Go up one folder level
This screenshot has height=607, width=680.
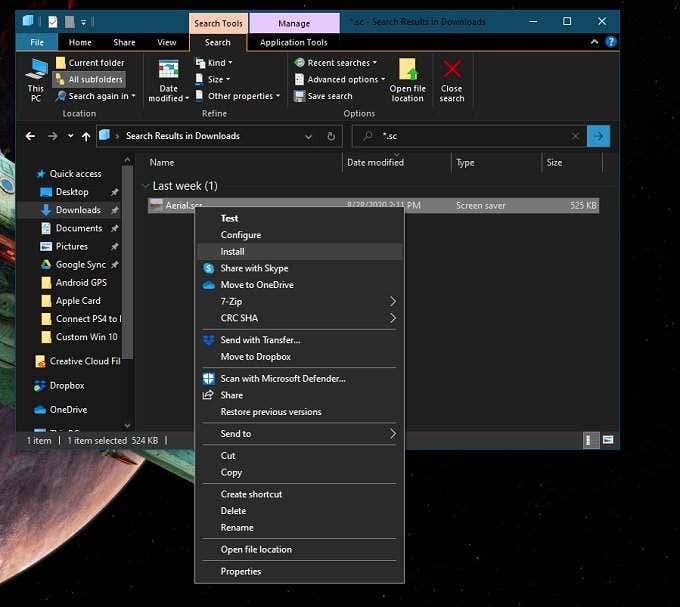pos(86,137)
